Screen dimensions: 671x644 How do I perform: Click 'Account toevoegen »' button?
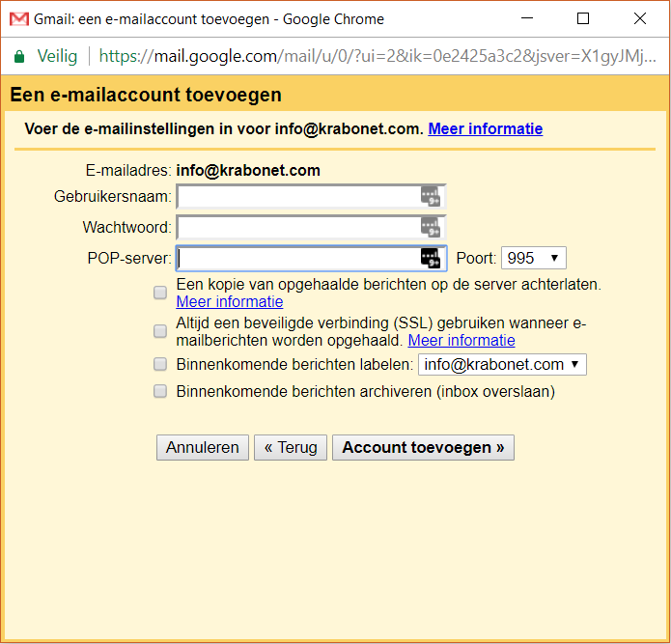pos(423,448)
